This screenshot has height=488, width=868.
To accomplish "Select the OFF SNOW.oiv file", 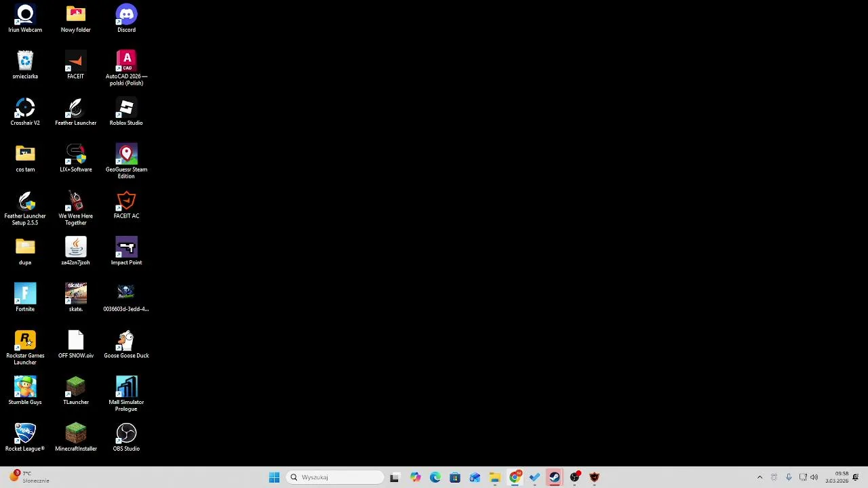I will (x=75, y=345).
